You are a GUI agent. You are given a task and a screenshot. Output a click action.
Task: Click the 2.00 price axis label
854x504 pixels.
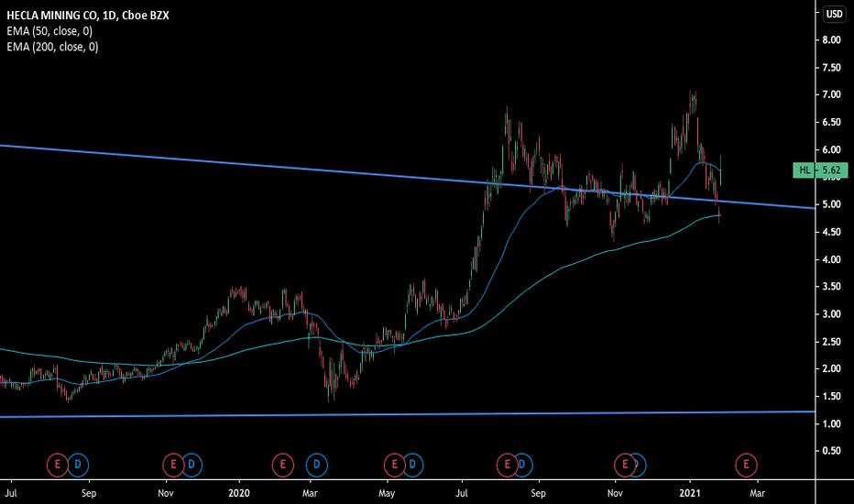832,369
